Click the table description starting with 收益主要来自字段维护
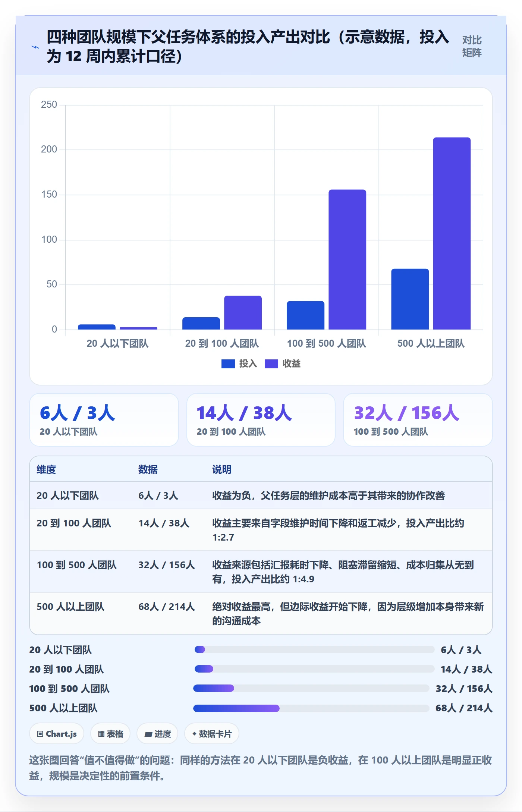Screen dimensions: 522x812 click(338, 530)
